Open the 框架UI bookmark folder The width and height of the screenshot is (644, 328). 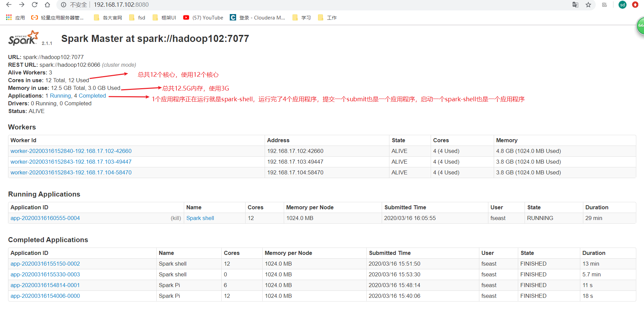pyautogui.click(x=164, y=17)
